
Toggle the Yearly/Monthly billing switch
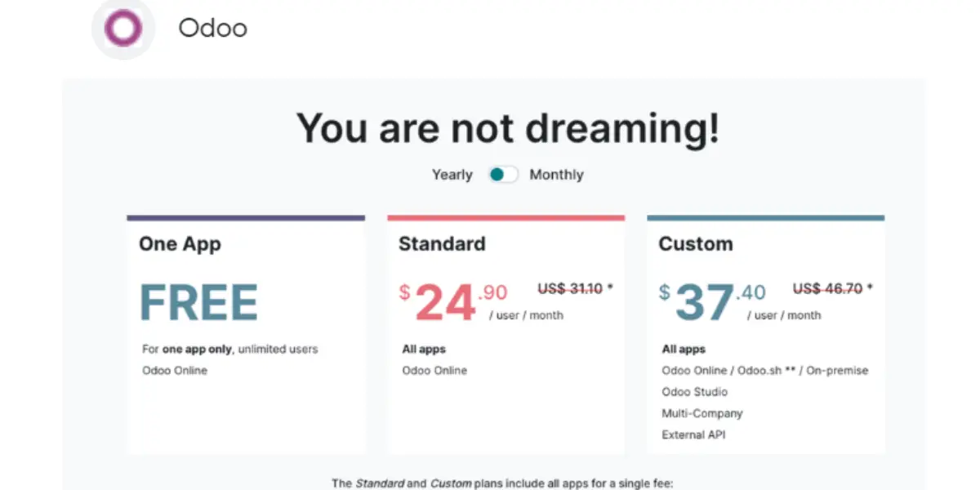click(502, 175)
